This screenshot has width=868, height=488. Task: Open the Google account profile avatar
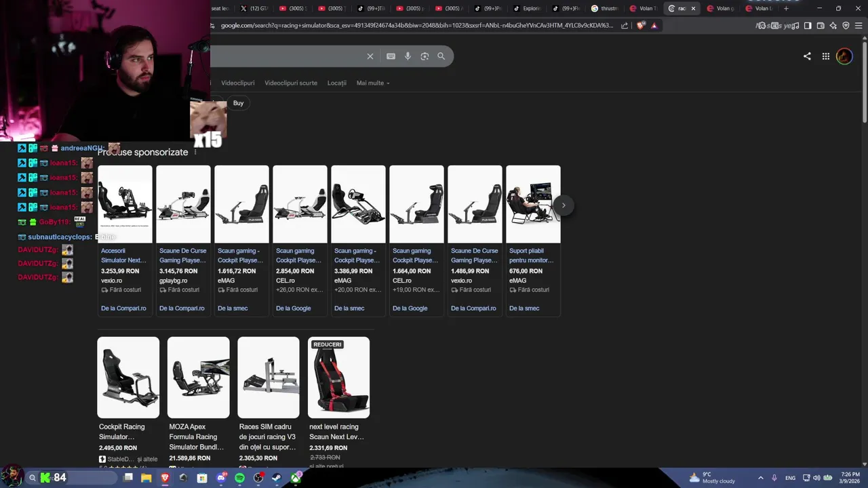click(x=844, y=56)
